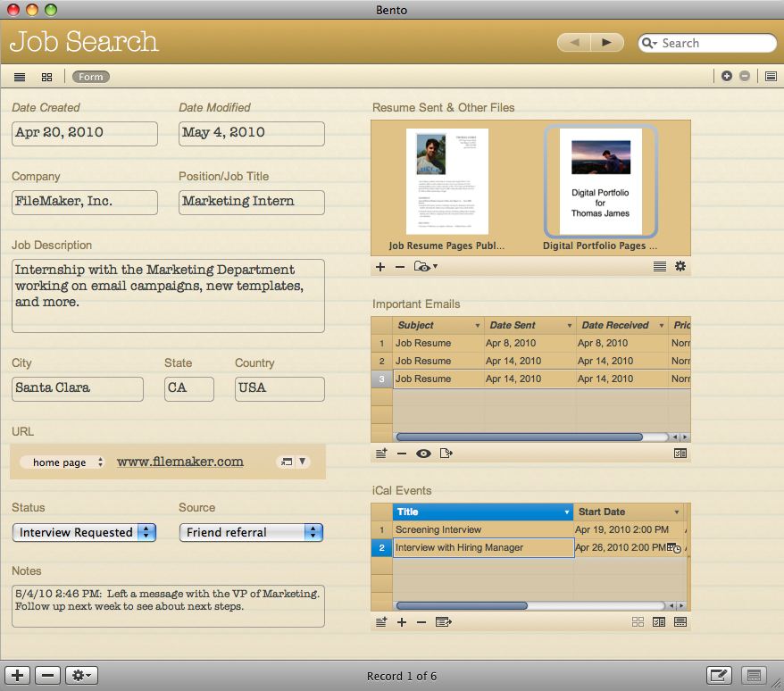Switch to table view icon in the view bar
Image resolution: width=784 pixels, height=691 pixels.
coord(20,77)
